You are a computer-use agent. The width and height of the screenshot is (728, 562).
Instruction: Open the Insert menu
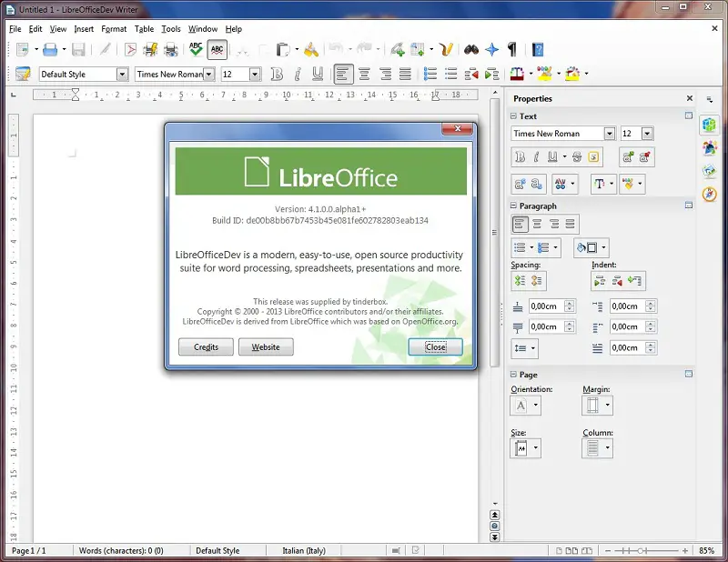pos(84,29)
